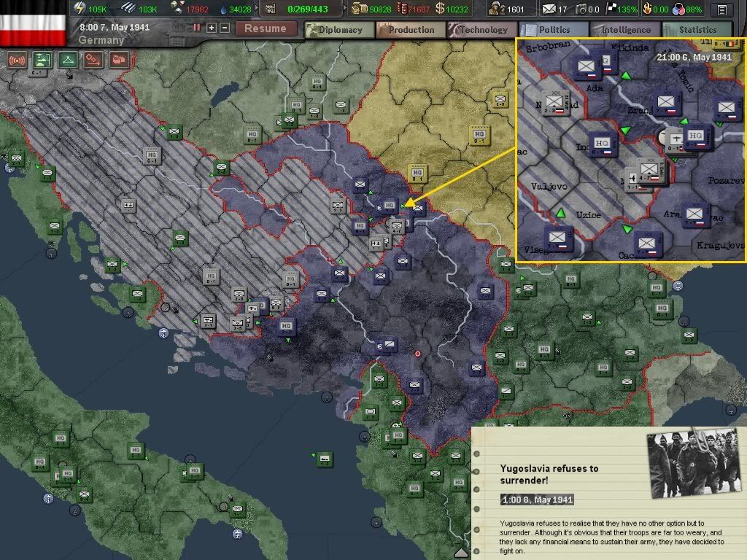
Task: Toggle the pause indicator
Action: pyautogui.click(x=197, y=28)
